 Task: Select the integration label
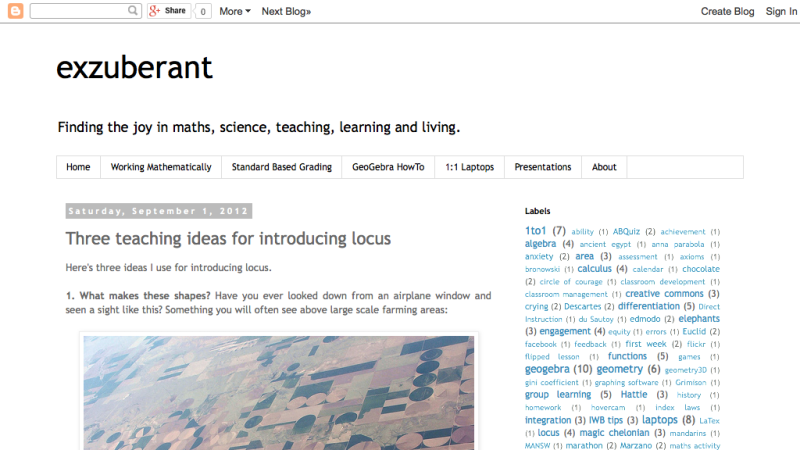tap(548, 420)
